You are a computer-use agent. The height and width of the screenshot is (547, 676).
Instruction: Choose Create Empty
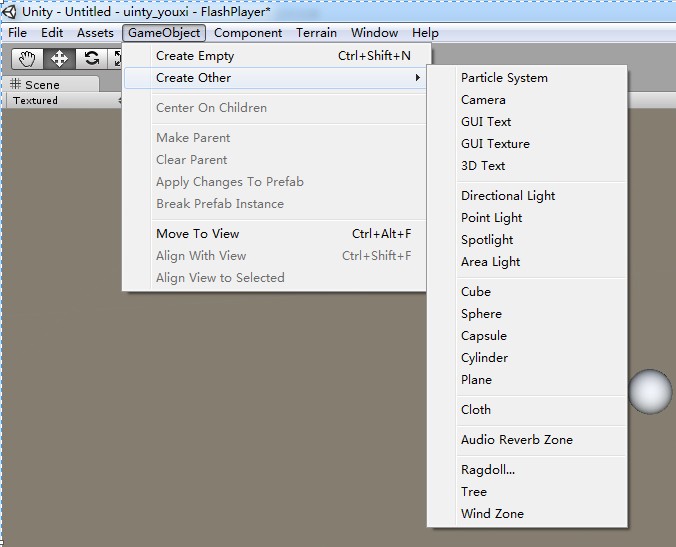[275, 56]
